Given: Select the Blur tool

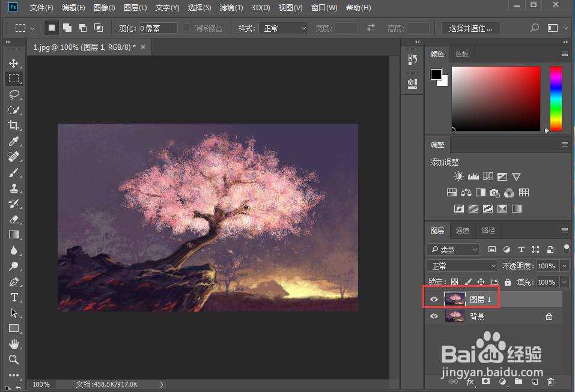Looking at the screenshot, I should [x=14, y=250].
